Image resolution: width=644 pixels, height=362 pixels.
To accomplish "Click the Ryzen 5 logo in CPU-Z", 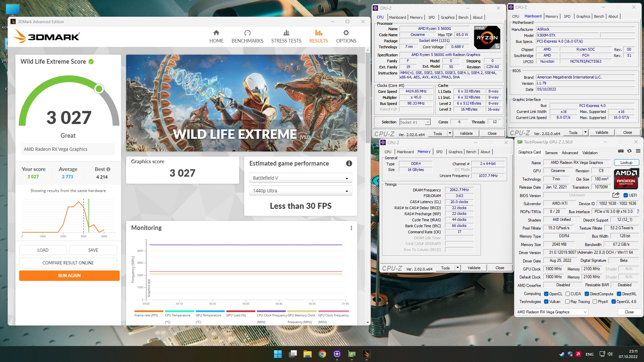I will tap(487, 38).
